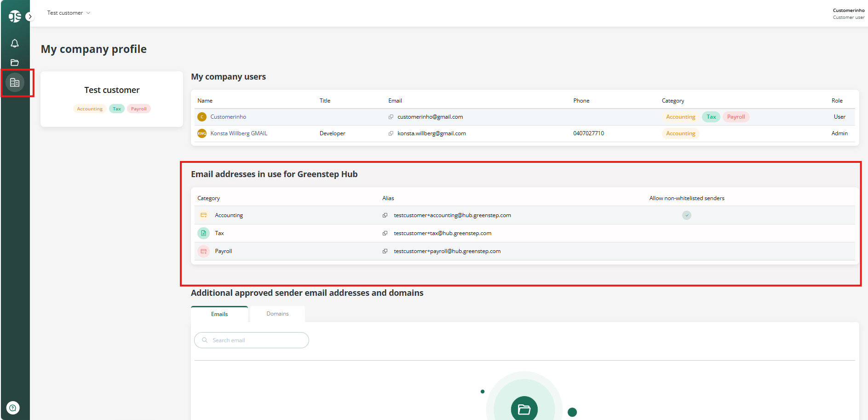Click phone number 0407027710
Viewport: 868px width, 420px height.
pos(589,133)
